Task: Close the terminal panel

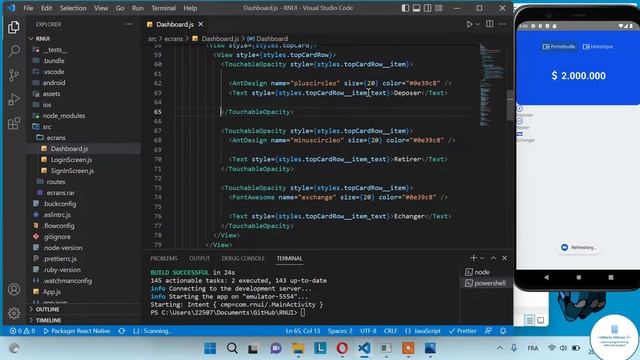Action: pos(504,258)
